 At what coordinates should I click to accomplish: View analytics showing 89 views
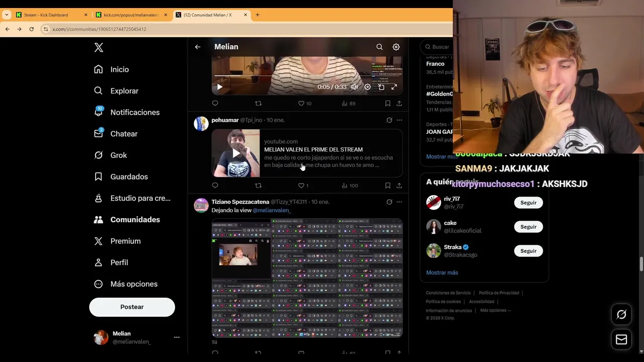click(x=348, y=104)
